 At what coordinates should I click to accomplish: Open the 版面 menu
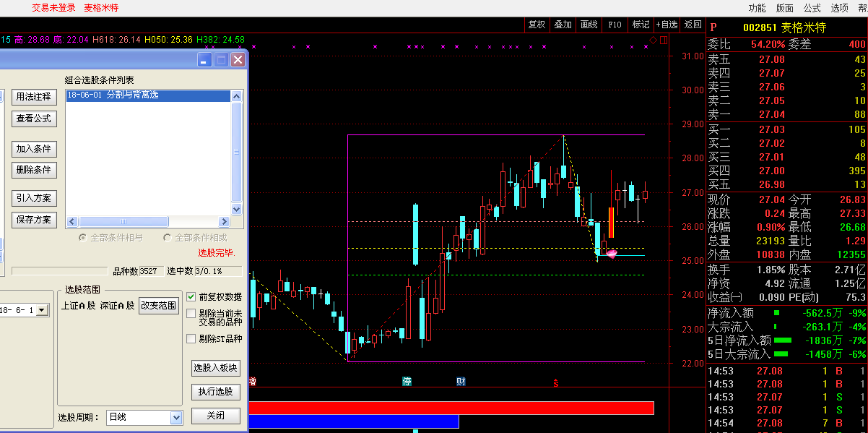click(785, 8)
